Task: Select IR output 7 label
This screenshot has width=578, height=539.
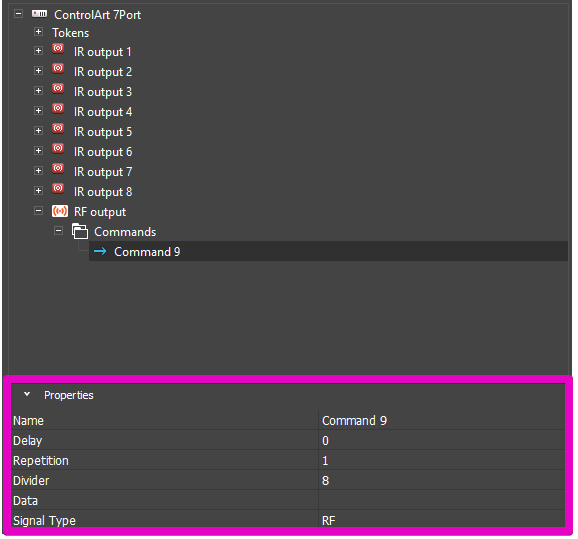Action: (x=102, y=172)
